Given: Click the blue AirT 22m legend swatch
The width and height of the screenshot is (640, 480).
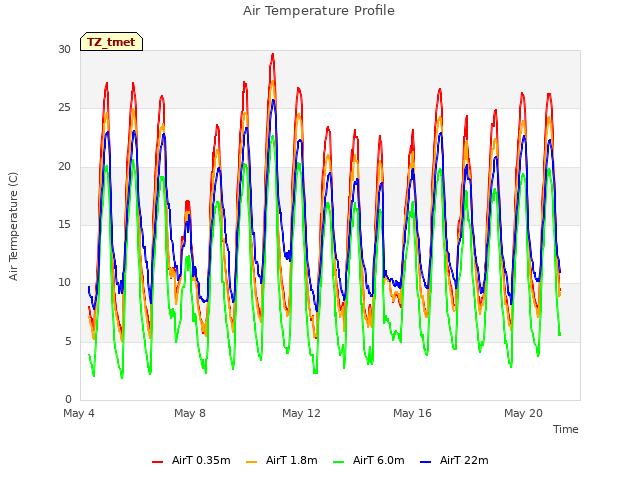Looking at the screenshot, I should (425, 461).
